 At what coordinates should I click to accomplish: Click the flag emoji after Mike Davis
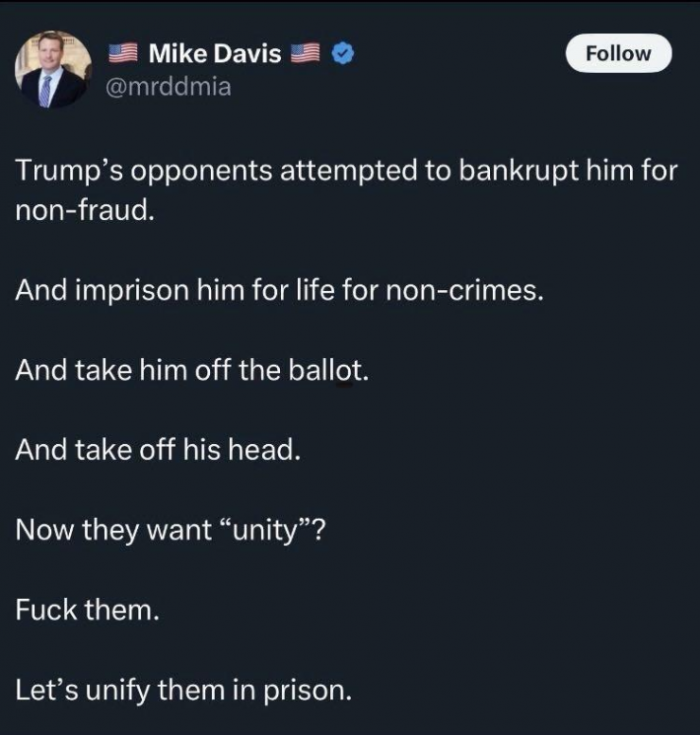307,54
